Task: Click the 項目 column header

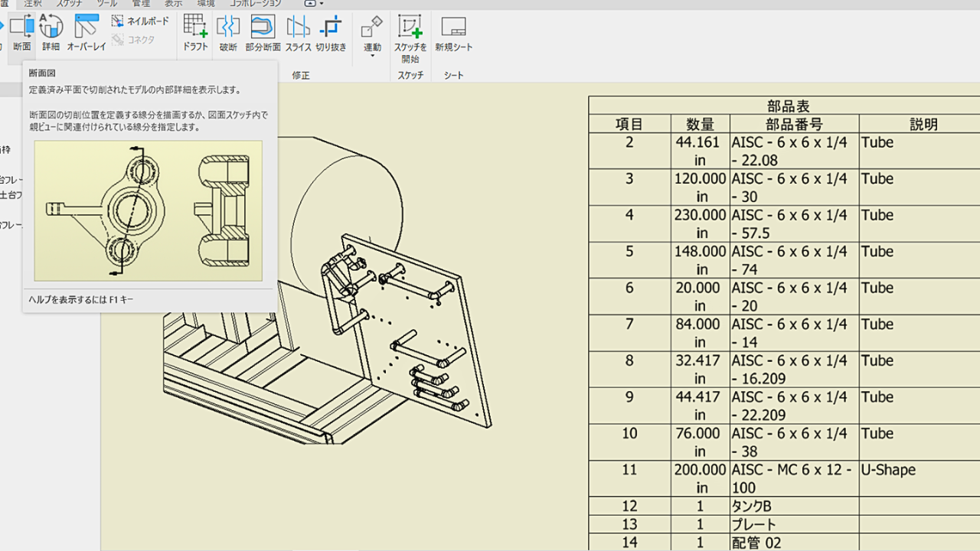Action: tap(629, 124)
